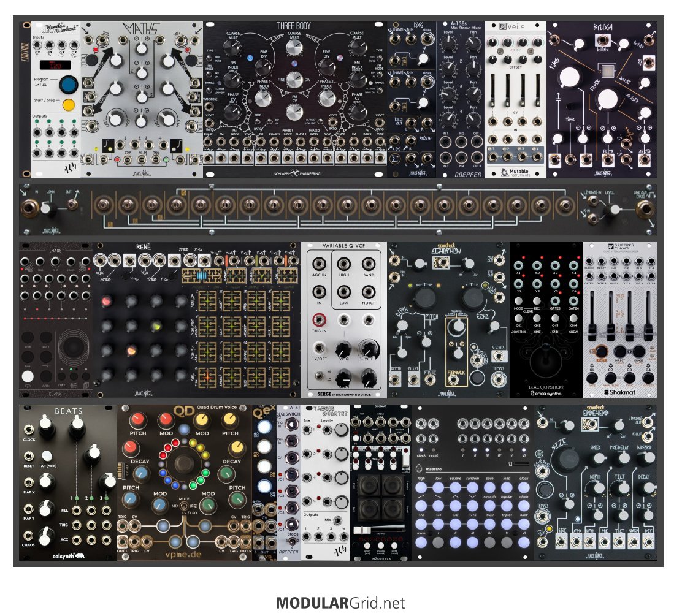The height and width of the screenshot is (616, 682).
Task: Click the large Filter knob on Bruxa
Action: point(607,99)
